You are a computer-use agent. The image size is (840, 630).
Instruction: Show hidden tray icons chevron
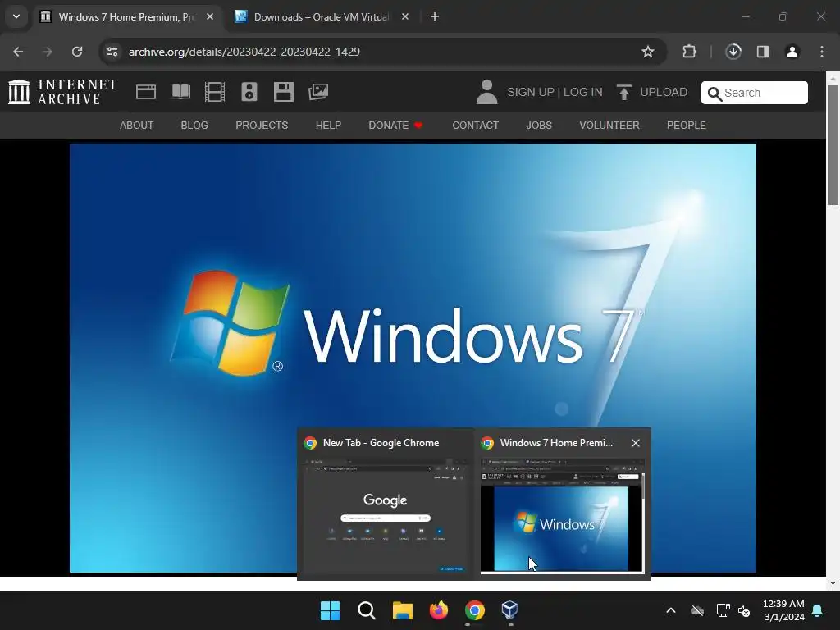671,610
